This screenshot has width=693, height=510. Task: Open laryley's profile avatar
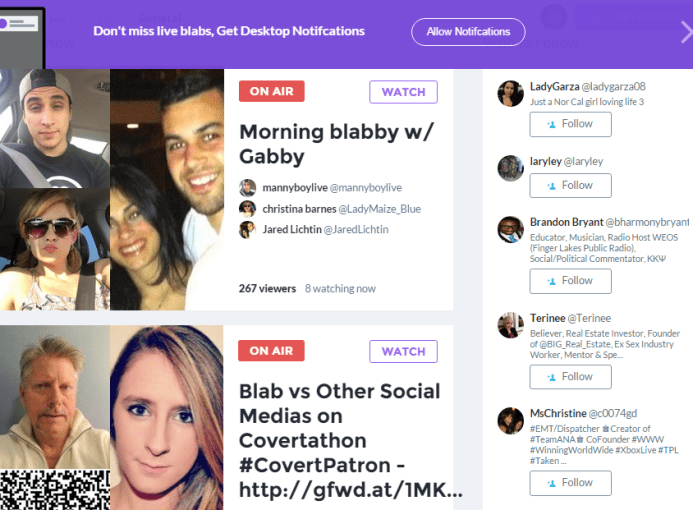(510, 168)
